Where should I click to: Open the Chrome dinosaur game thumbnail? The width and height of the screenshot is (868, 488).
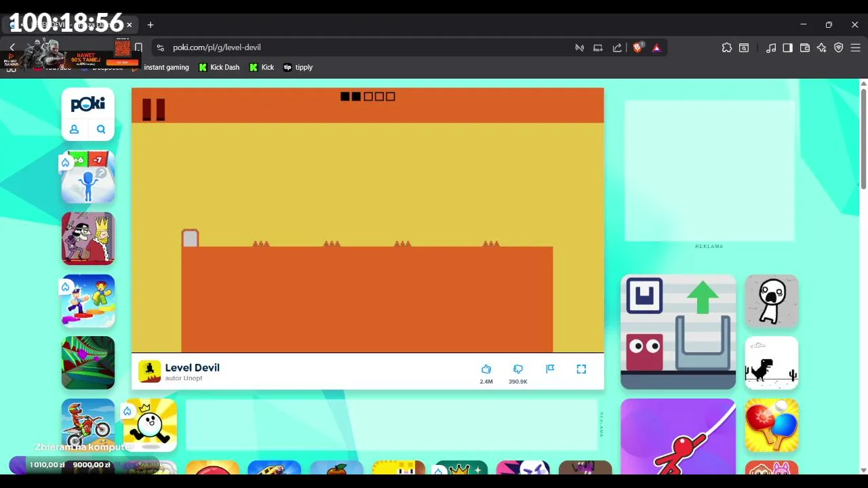(772, 363)
